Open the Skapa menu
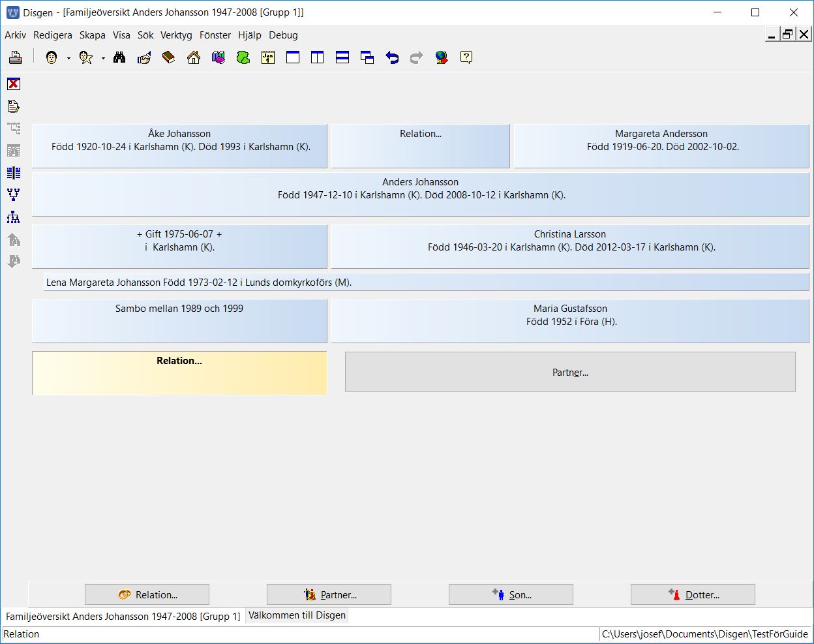The height and width of the screenshot is (644, 814). 93,35
